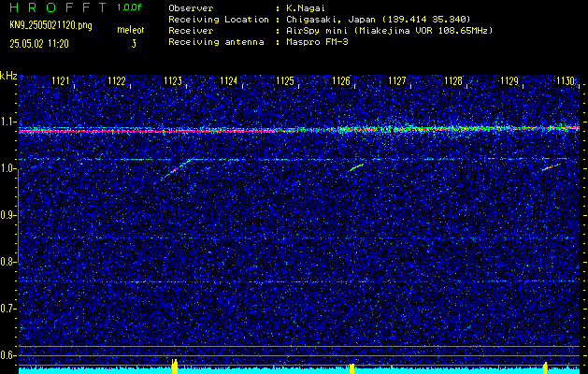Click the yellow detection bar below 1123
This screenshot has width=588, height=374.
pos(175,367)
